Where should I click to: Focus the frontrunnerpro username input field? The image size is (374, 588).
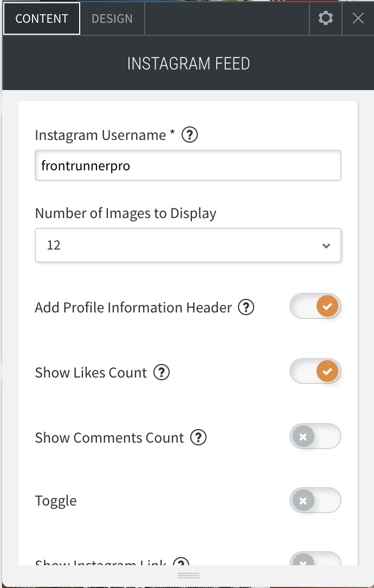188,165
